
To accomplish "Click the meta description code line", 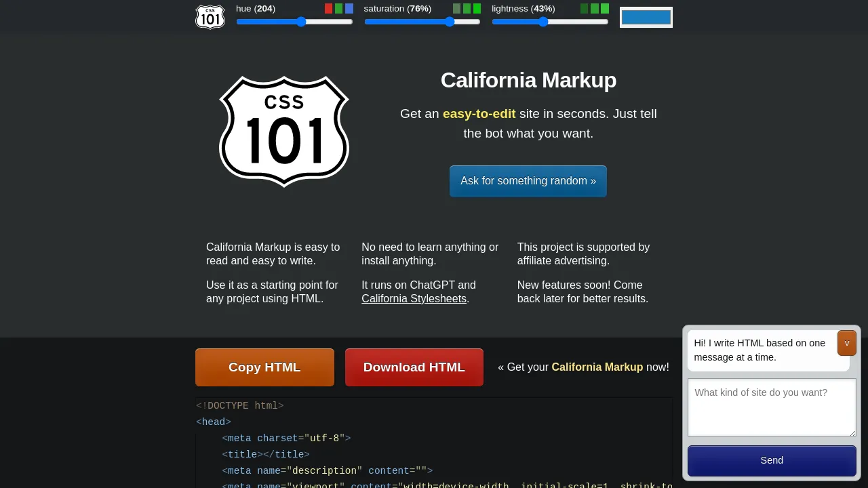I will [328, 471].
